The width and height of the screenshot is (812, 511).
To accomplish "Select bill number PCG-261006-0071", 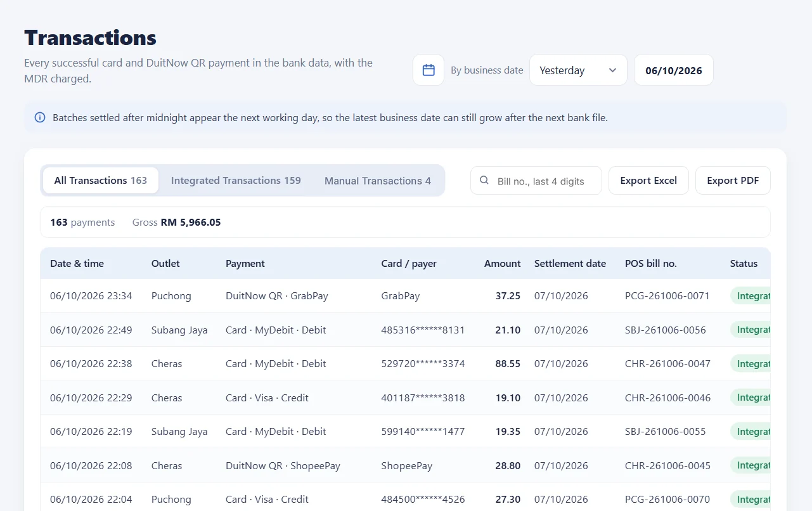I will click(x=667, y=296).
